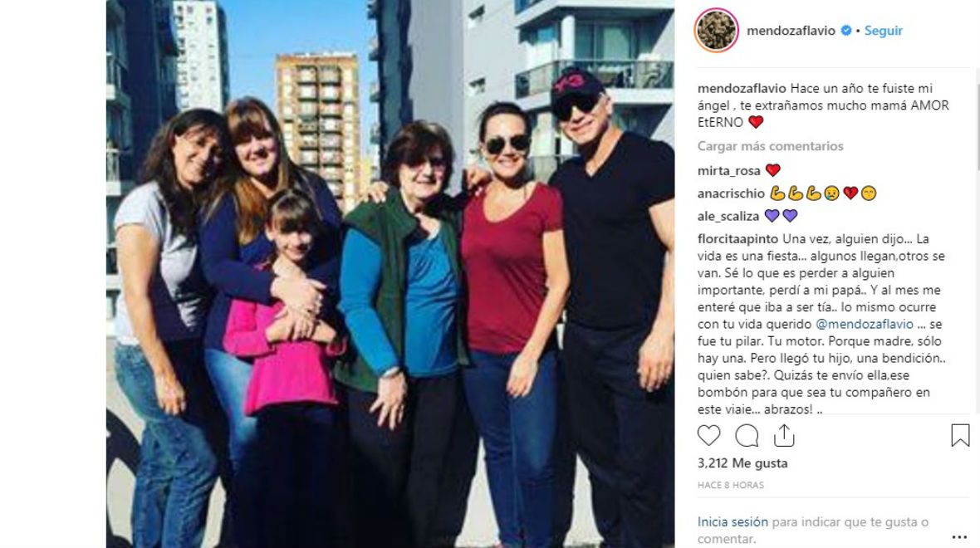The height and width of the screenshot is (548, 980).
Task: Click the @mendozaflavio mention in comment
Action: pos(865,325)
